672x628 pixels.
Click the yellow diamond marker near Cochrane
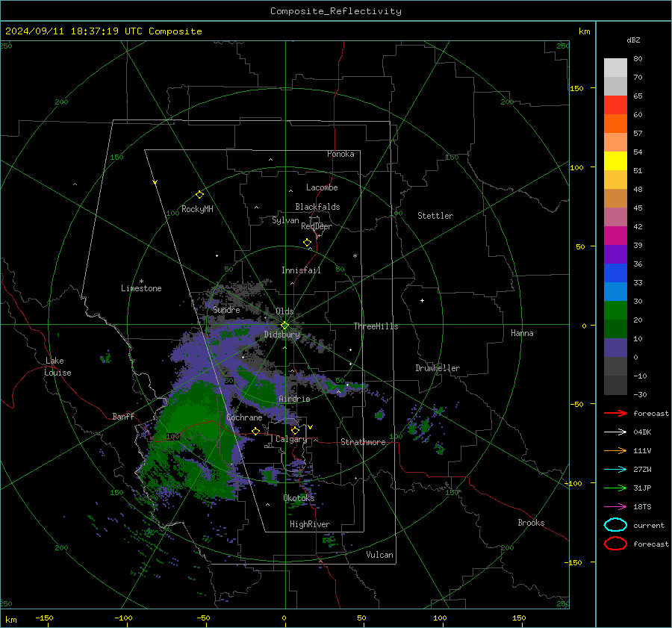pyautogui.click(x=255, y=431)
